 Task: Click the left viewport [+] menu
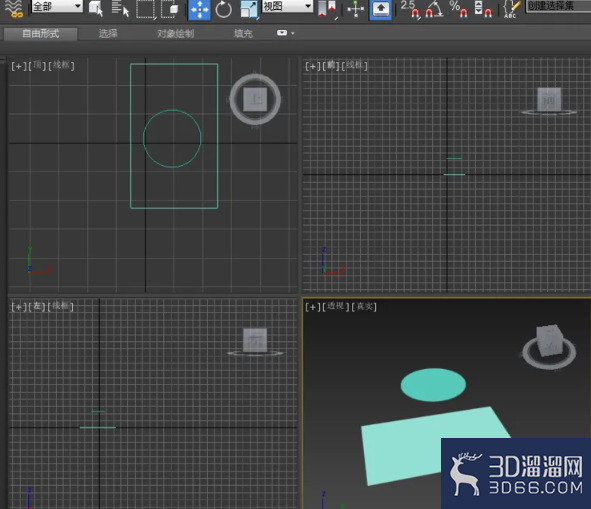pos(19,307)
